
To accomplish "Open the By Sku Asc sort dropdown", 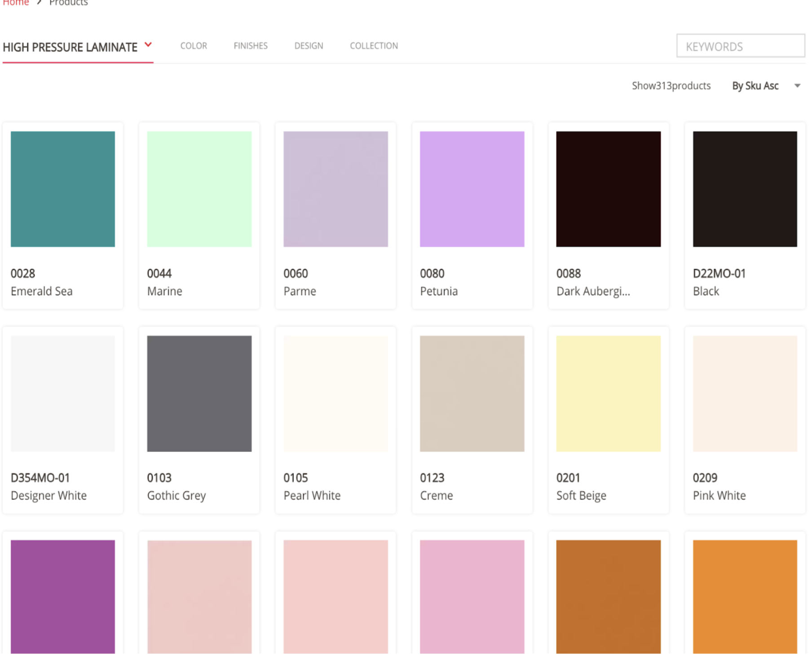I will click(x=755, y=86).
